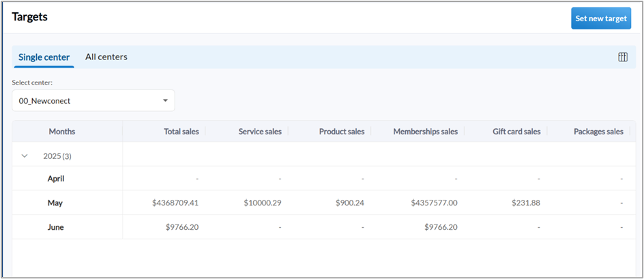Image resolution: width=644 pixels, height=279 pixels.
Task: Collapse the 2025 year group chevron
Action: coord(25,156)
